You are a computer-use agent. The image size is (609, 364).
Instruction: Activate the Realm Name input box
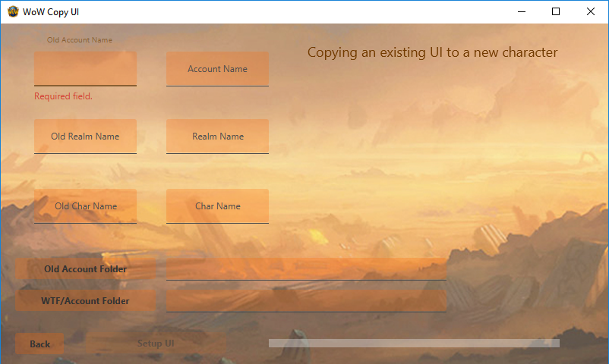(x=217, y=136)
